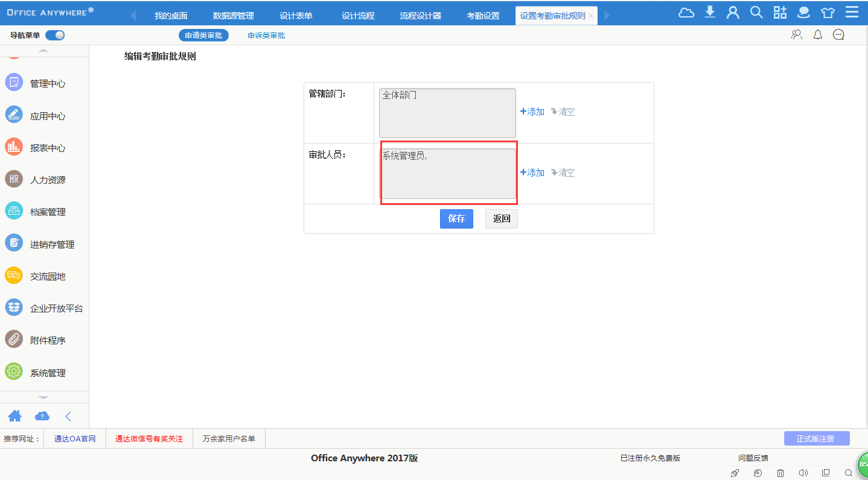Viewport: 868px width, 480px height.
Task: Collapse sidebar with the left chevron
Action: coord(68,416)
